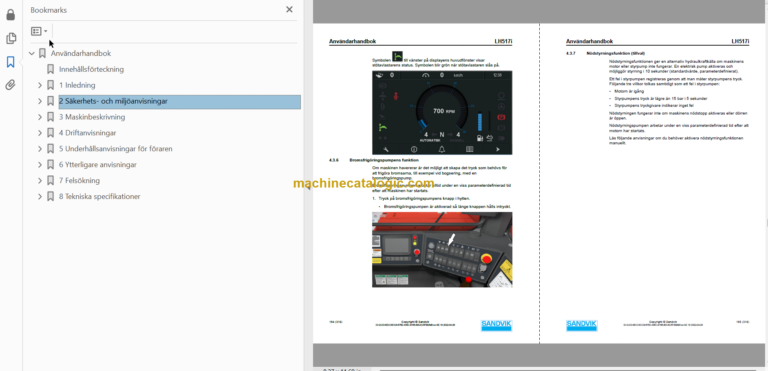The image size is (768, 371).
Task: Go to the 4 Driftanvisningar bookmark
Action: [88, 133]
